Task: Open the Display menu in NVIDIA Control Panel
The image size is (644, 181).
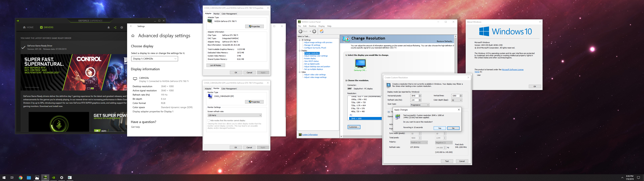Action: [x=321, y=26]
